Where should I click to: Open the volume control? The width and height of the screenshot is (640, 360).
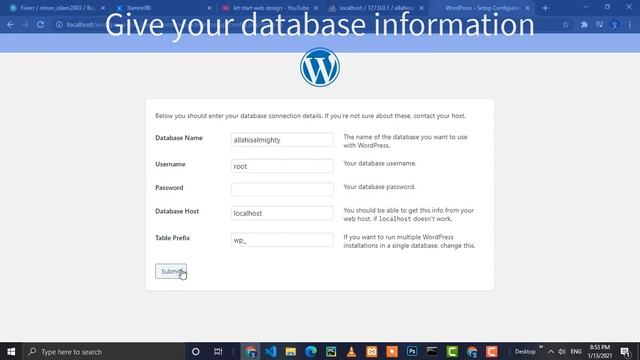(x=562, y=351)
